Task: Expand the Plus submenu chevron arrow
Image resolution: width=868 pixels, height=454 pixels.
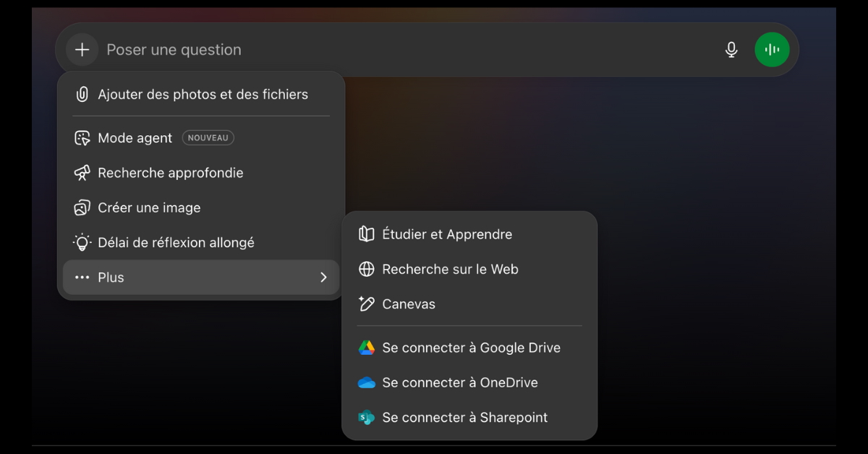Action: (x=323, y=278)
